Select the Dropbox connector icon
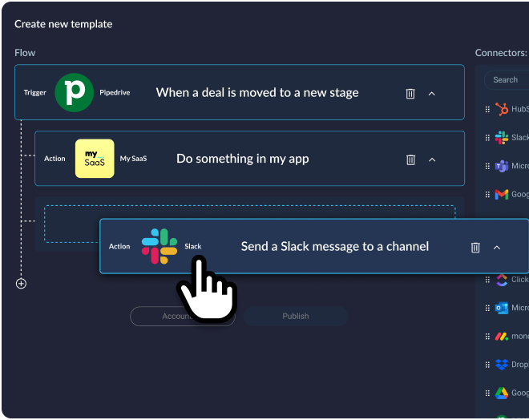Image resolution: width=529 pixels, height=420 pixels. tap(502, 365)
